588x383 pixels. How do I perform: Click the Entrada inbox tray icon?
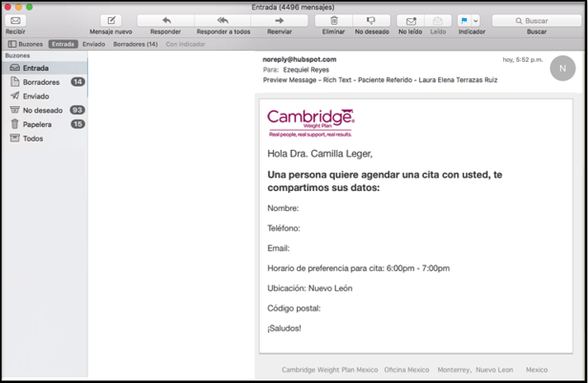point(14,68)
